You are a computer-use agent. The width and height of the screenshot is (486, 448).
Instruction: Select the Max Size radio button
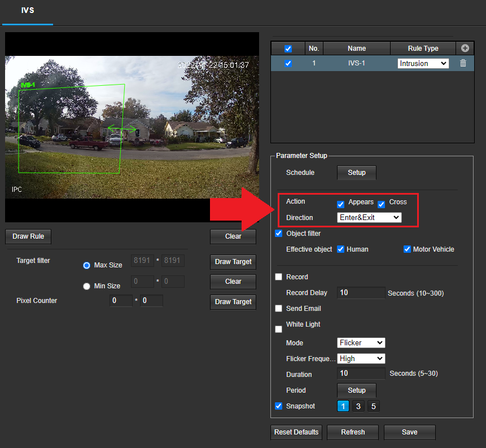coord(86,266)
